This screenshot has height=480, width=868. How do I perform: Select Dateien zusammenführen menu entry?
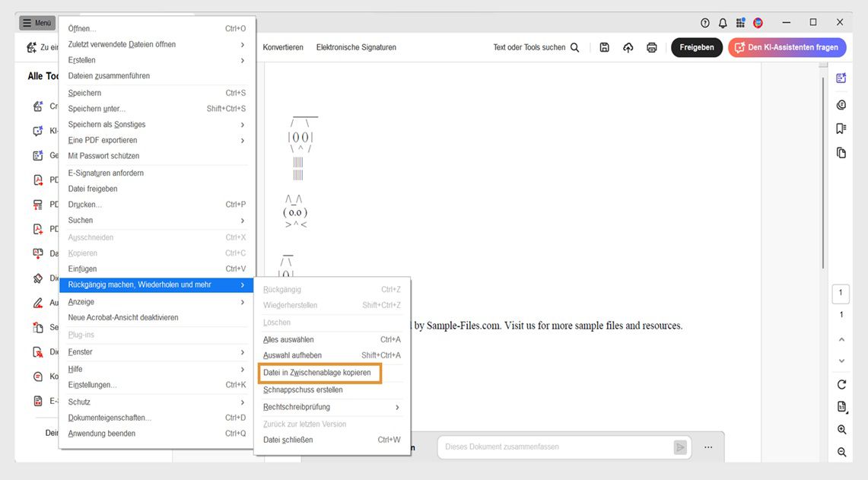click(157, 76)
